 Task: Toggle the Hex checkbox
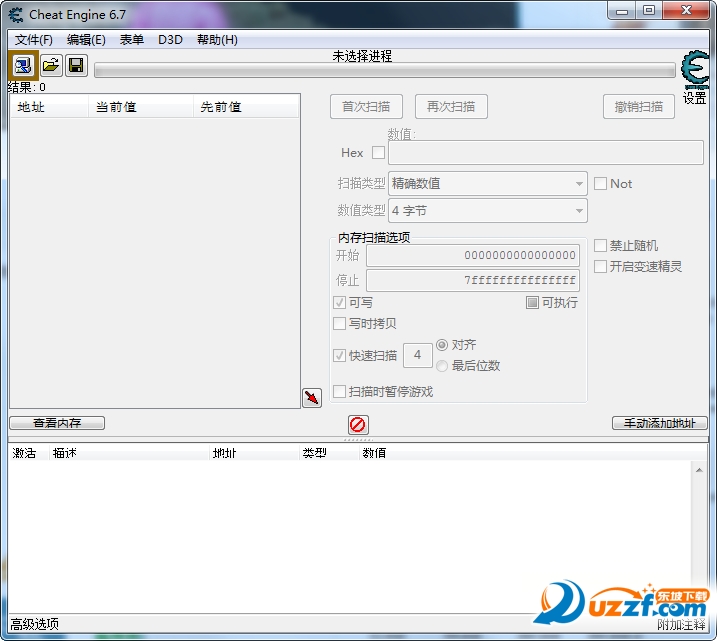click(379, 152)
